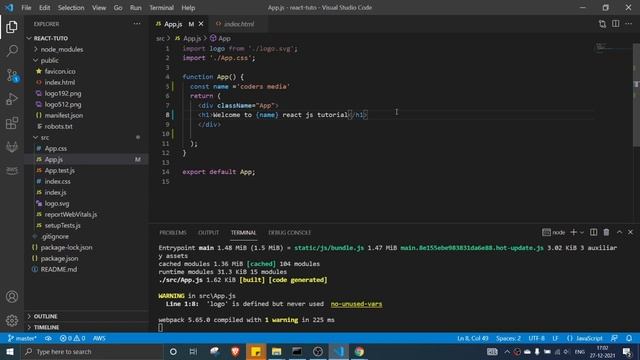Open the File menu

[26, 8]
